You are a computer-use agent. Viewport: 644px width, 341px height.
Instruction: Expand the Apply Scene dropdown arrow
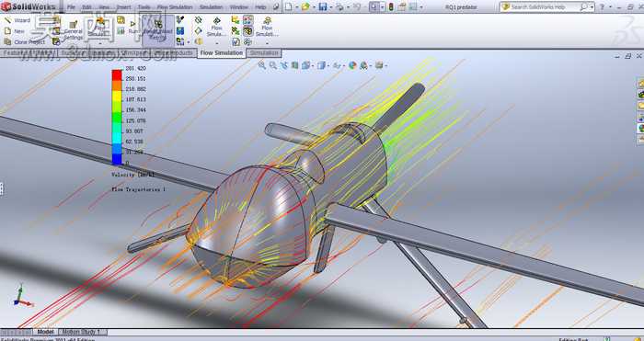(370, 65)
